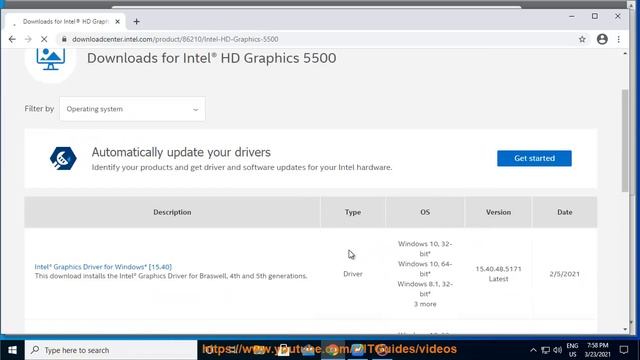The image size is (640, 360).
Task: Open Chrome's three-dot menu
Action: 619,39
